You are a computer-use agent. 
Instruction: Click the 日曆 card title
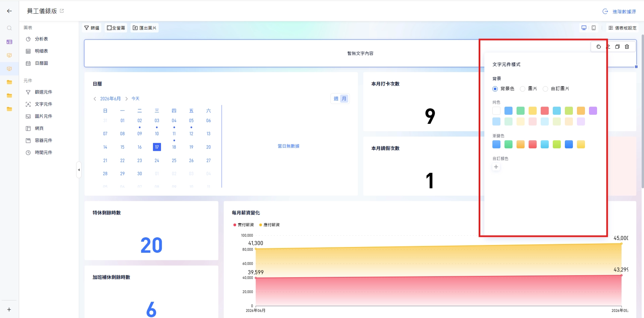point(97,84)
